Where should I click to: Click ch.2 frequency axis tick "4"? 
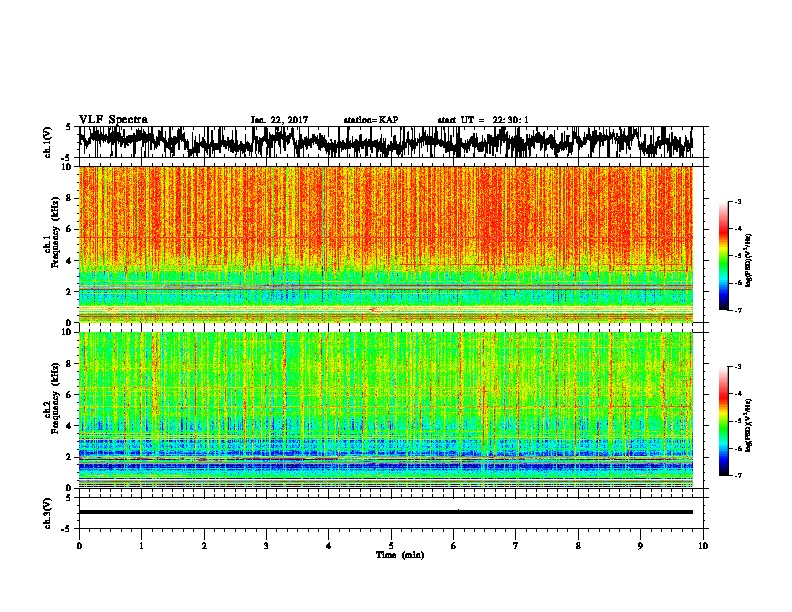(x=69, y=426)
